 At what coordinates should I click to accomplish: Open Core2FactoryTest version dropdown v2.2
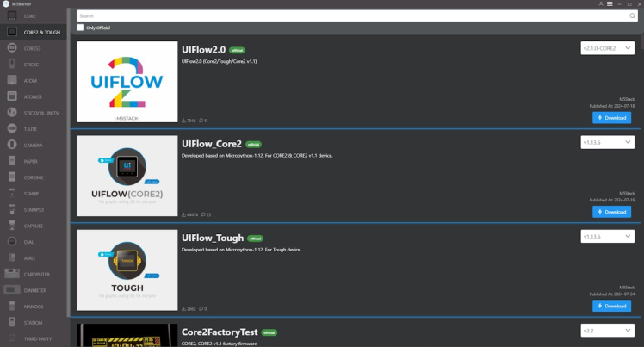(x=607, y=330)
